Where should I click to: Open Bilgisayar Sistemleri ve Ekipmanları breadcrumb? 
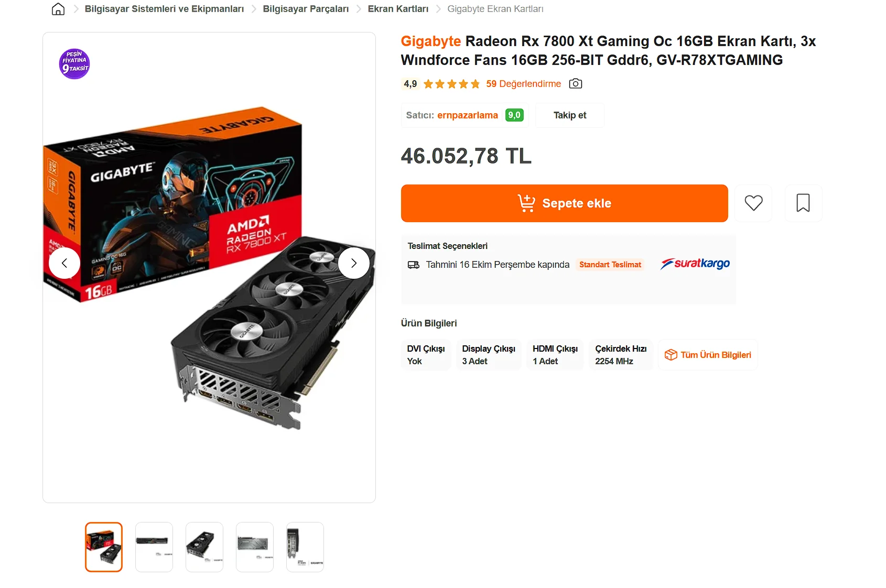(164, 9)
